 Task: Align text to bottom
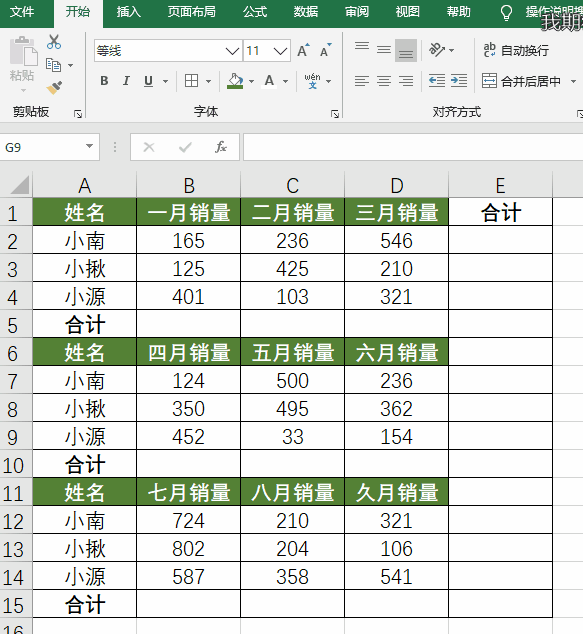[406, 50]
